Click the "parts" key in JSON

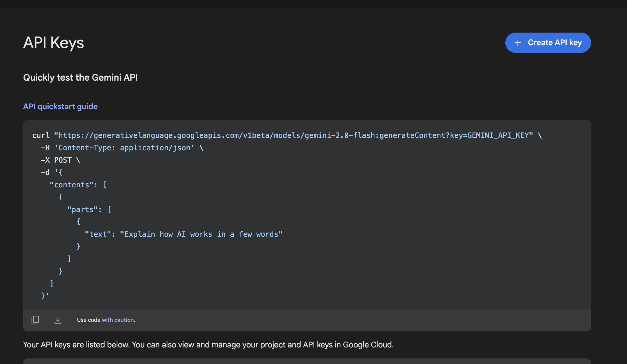click(x=82, y=210)
